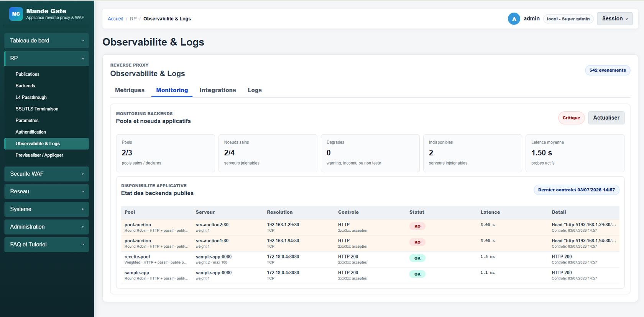
Task: Click the OK badge in sample-app pool row
Action: [417, 274]
